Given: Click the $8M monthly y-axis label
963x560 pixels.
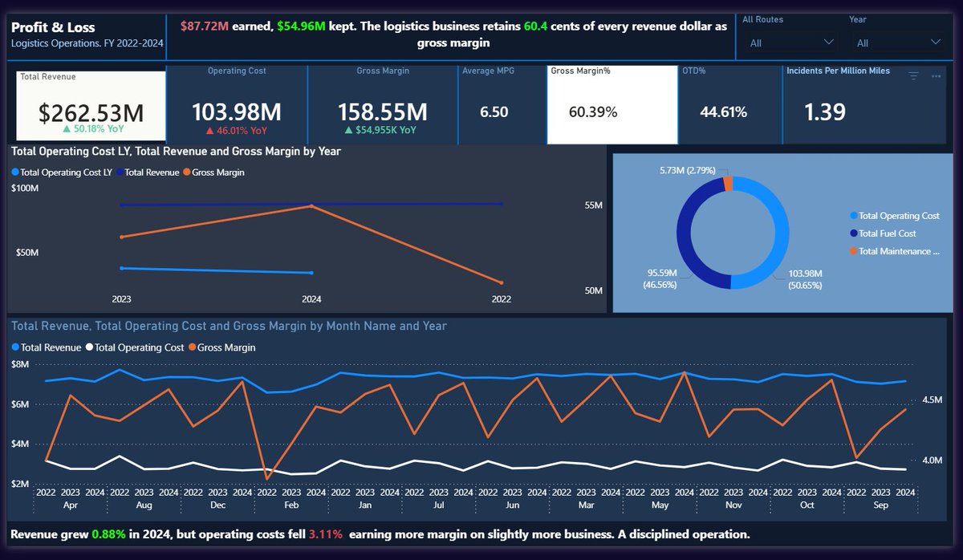Looking at the screenshot, I should tap(20, 364).
